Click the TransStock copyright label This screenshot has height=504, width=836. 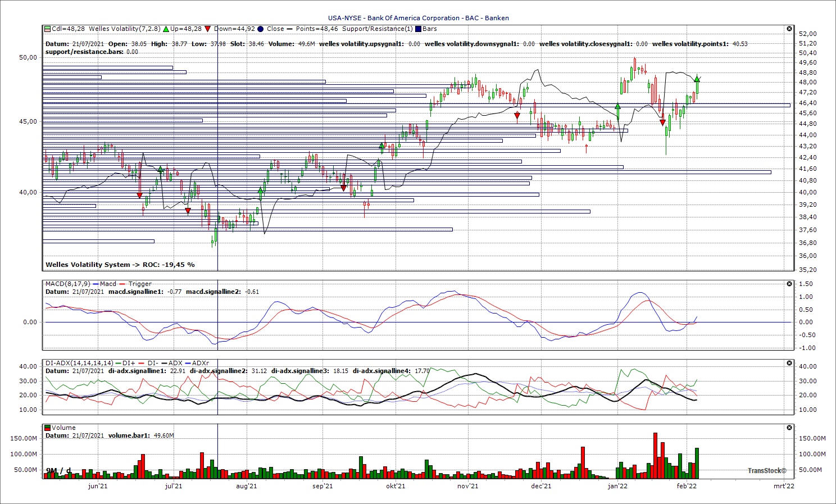(767, 471)
